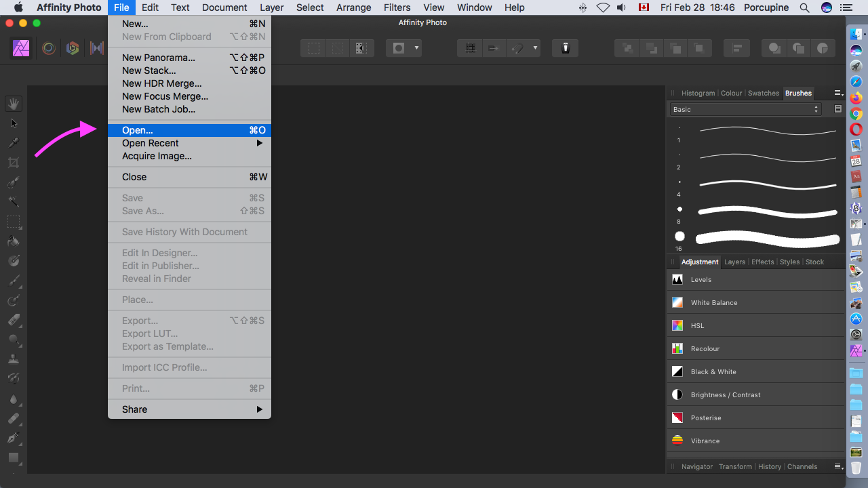This screenshot has width=868, height=488.
Task: Select the Flood Fill bucket tool
Action: 14,241
